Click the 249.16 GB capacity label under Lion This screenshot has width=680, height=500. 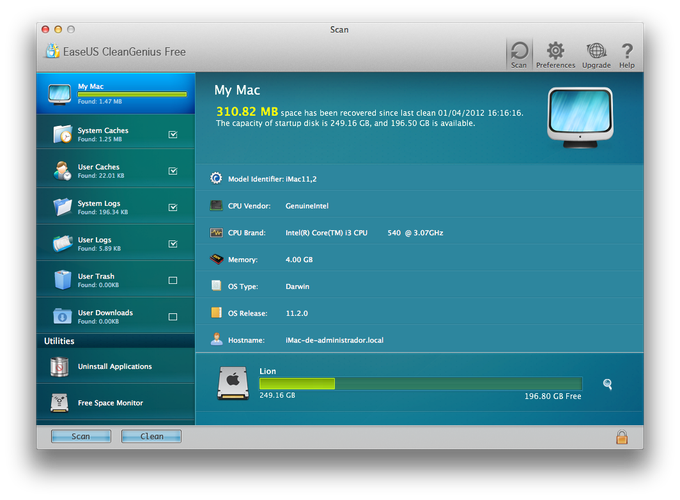tap(277, 395)
